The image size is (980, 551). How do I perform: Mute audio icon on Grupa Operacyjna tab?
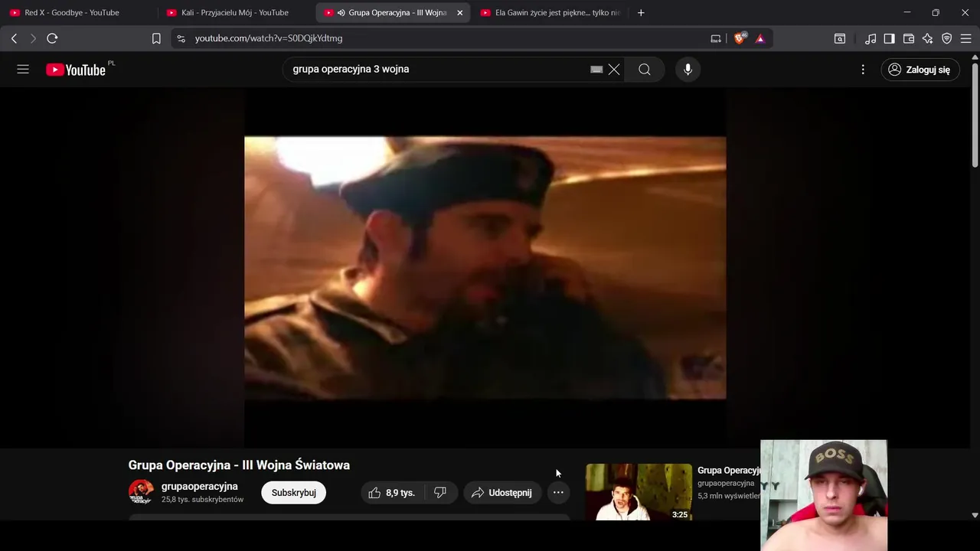point(341,12)
